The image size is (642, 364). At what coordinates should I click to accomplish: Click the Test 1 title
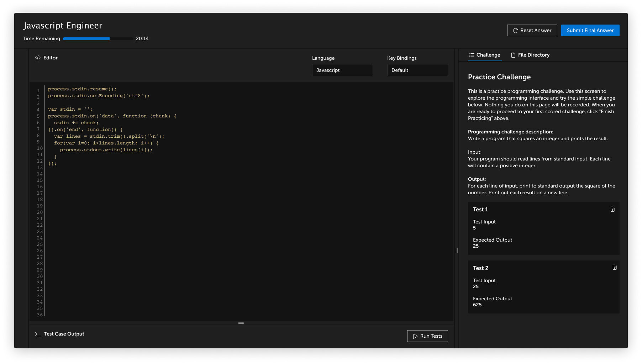click(x=480, y=210)
